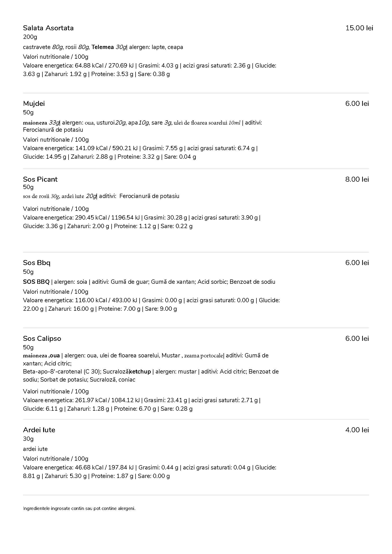Click the Salata Asortata menu item title

[48, 28]
